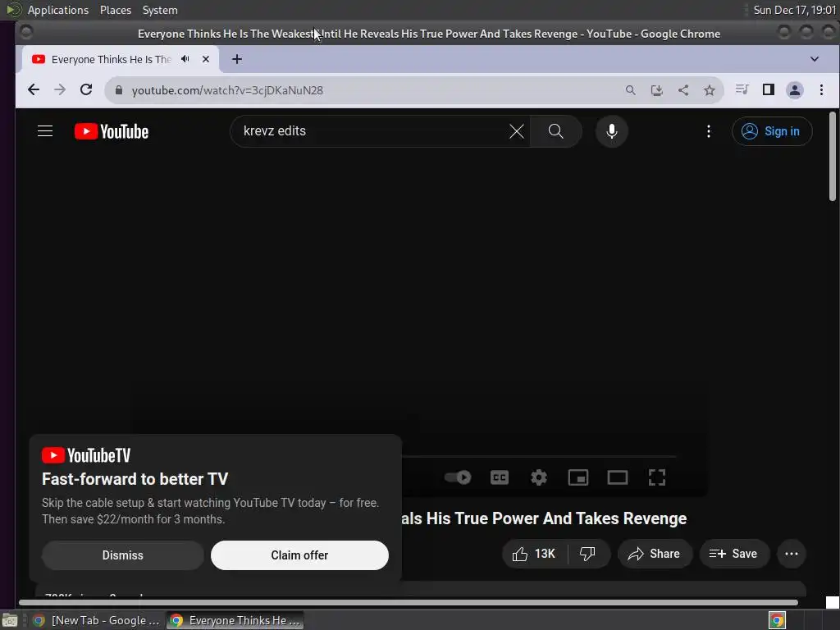
Task: Go to YouTube home via logo
Action: click(112, 131)
